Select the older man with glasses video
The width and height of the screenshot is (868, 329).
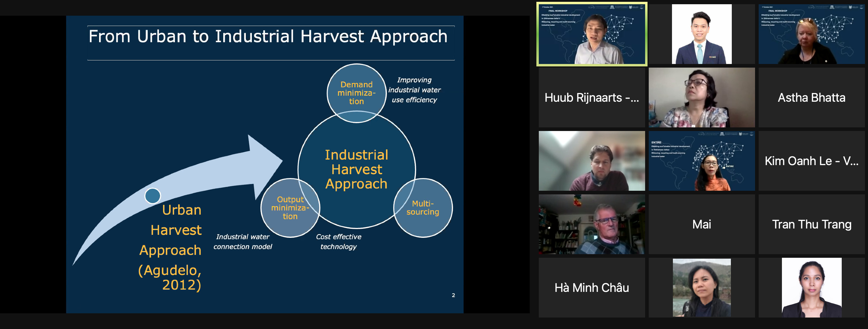[x=592, y=224]
